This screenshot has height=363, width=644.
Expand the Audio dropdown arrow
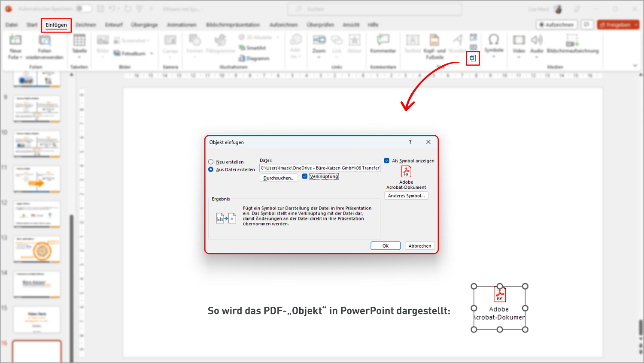[537, 57]
